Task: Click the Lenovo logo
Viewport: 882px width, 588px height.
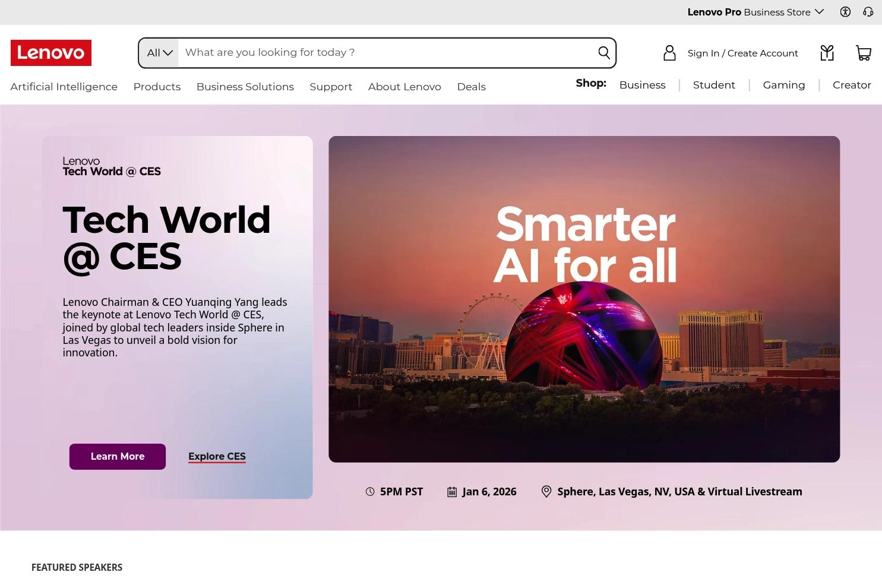Action: pos(51,53)
